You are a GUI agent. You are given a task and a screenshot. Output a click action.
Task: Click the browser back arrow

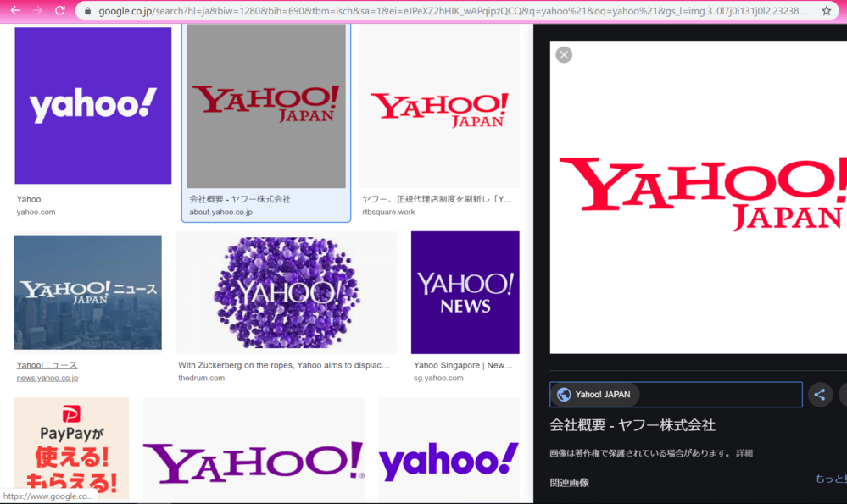tap(15, 11)
